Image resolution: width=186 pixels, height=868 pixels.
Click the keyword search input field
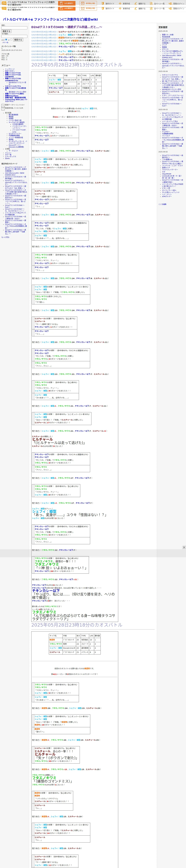point(14,28)
